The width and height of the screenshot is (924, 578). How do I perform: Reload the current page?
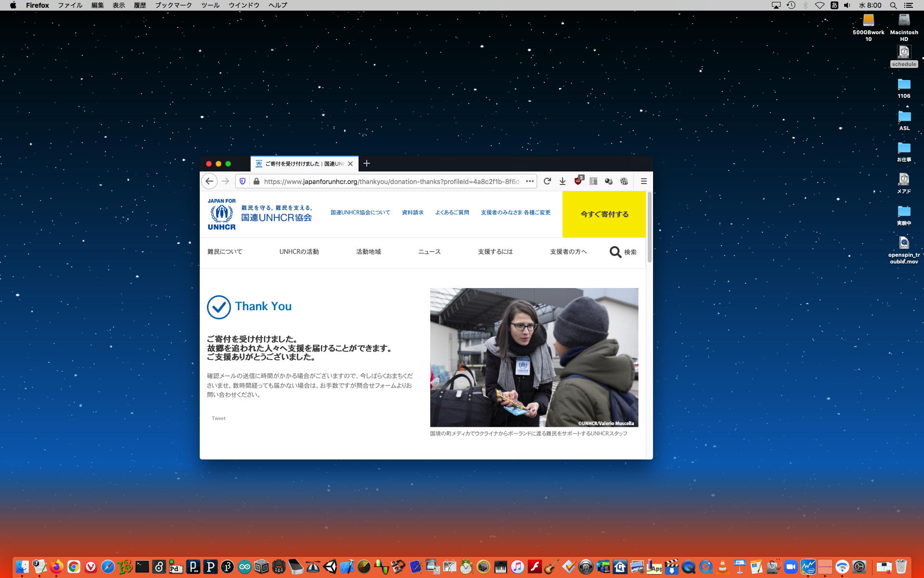point(547,181)
